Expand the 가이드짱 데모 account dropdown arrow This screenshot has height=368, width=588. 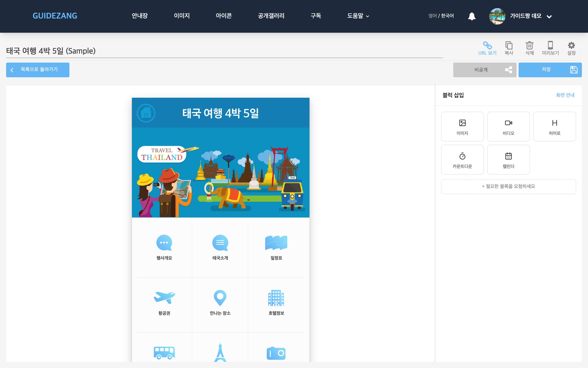tap(549, 17)
